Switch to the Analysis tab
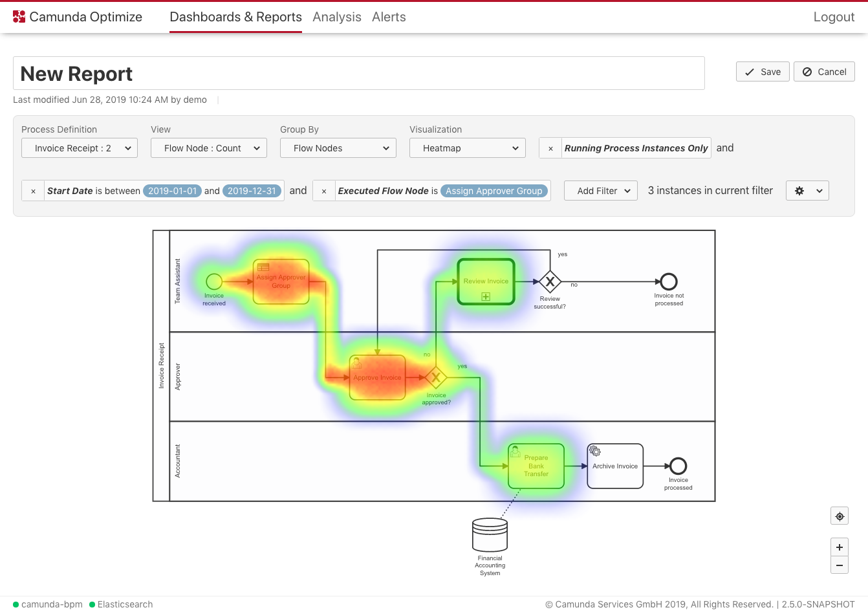 [337, 17]
